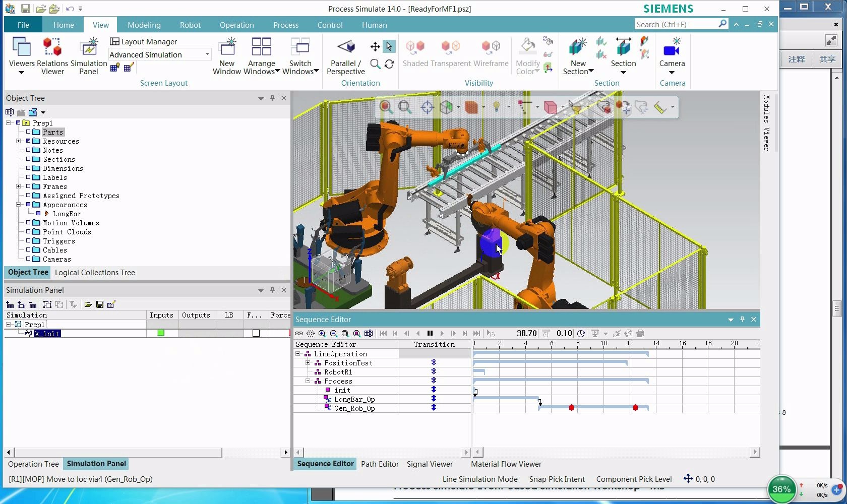Toggle the Sections folder checkbox
This screenshot has width=847, height=504.
pyautogui.click(x=29, y=159)
